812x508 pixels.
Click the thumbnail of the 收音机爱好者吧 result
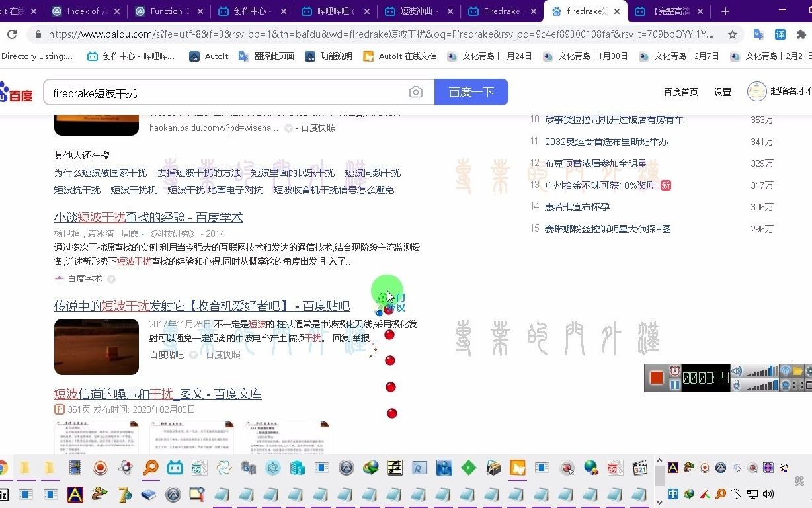click(x=96, y=347)
